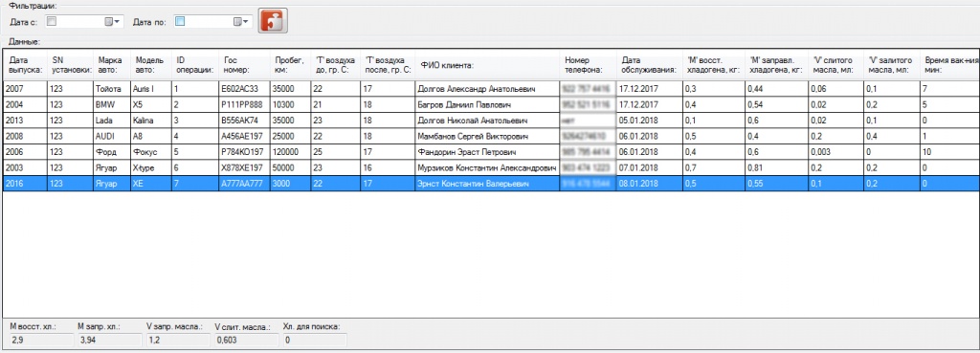Open the 'Дата с' calendar dropdown
Screen dimensions: 980x353
pos(113,22)
